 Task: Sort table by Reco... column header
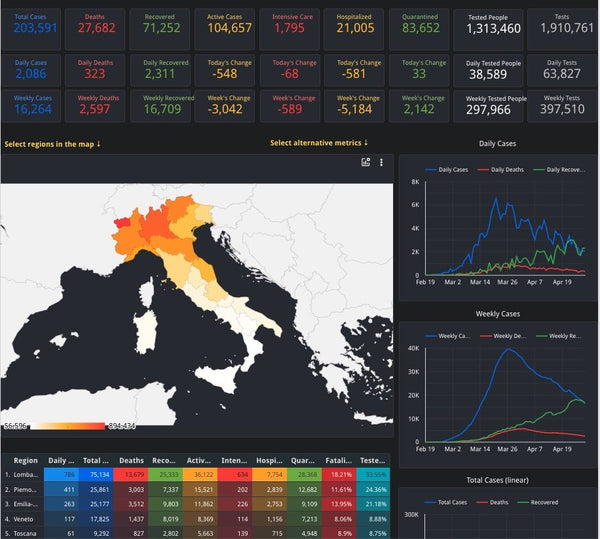tap(164, 461)
